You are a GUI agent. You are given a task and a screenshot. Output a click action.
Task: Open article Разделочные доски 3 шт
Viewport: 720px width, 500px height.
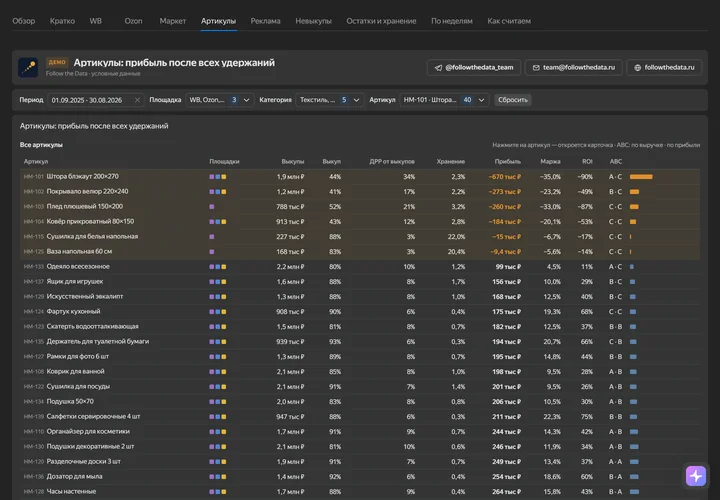[x=84, y=461]
